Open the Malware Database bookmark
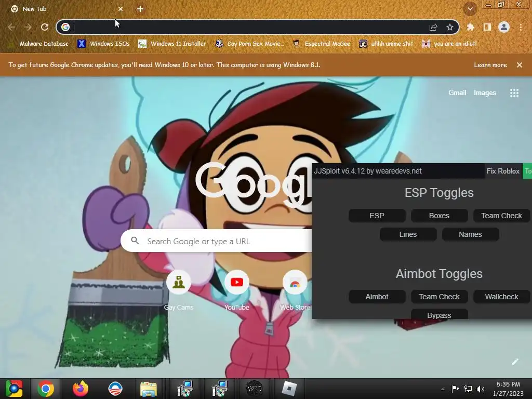 pos(39,44)
